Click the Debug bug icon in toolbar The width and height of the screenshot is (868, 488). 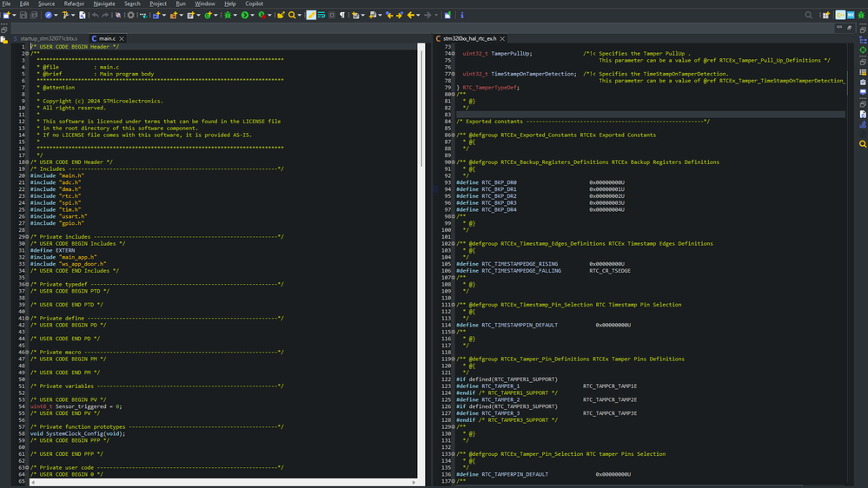229,15
